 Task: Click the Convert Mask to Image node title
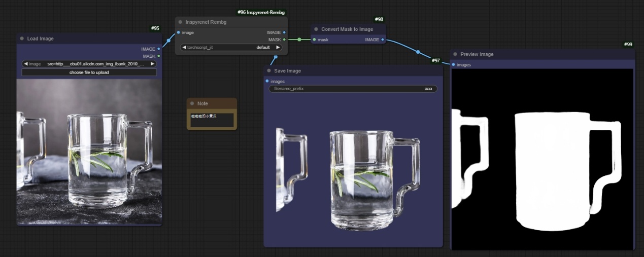(x=347, y=29)
